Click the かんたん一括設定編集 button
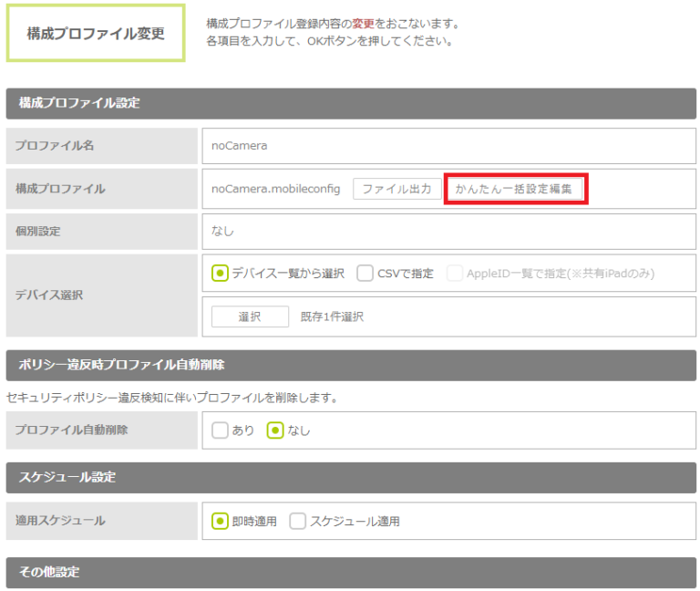700x591 pixels. 514,189
